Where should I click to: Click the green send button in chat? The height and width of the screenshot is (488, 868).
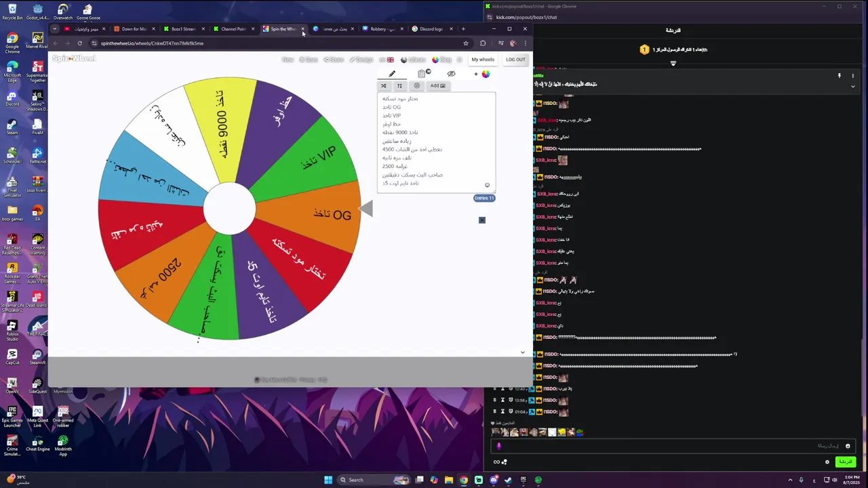pyautogui.click(x=845, y=462)
